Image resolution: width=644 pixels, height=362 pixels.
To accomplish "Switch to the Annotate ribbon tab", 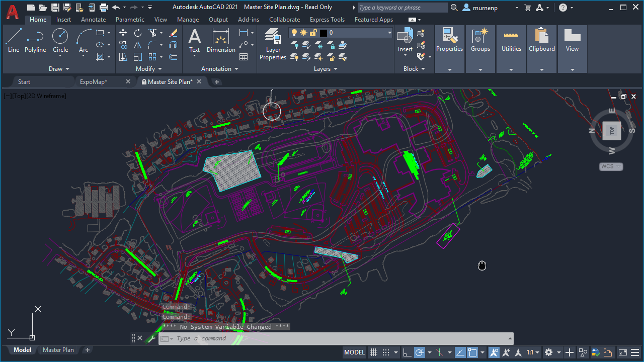I will 93,19.
